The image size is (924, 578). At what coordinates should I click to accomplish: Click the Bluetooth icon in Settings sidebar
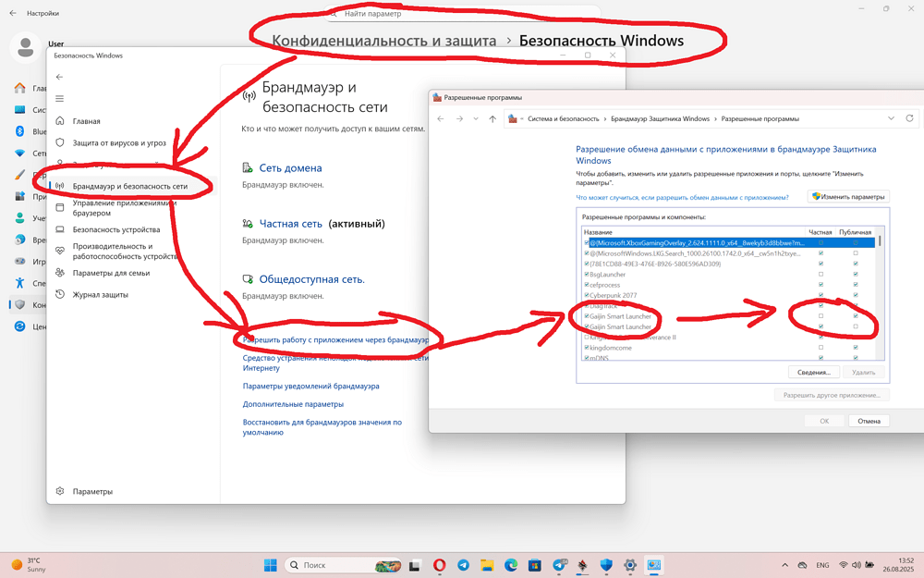point(19,131)
